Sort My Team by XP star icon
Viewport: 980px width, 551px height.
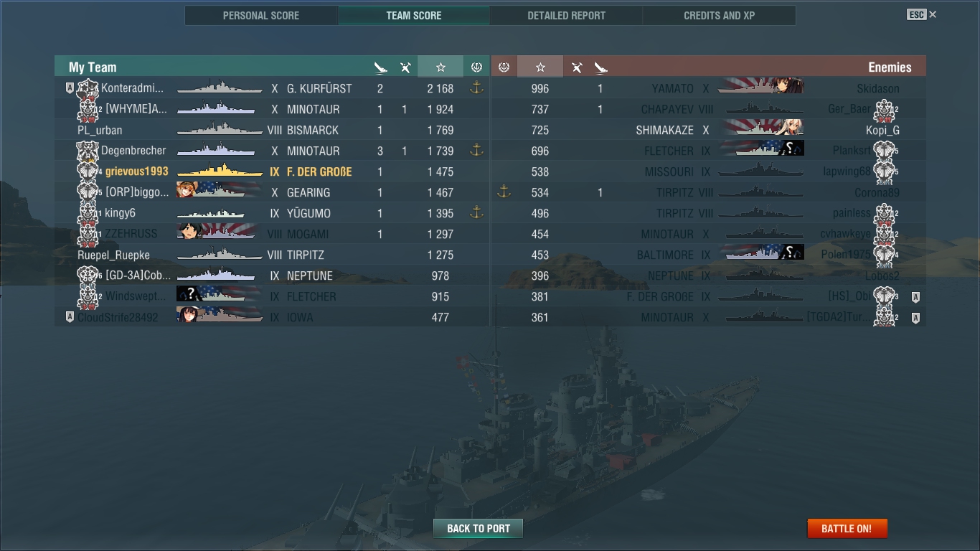tap(440, 67)
